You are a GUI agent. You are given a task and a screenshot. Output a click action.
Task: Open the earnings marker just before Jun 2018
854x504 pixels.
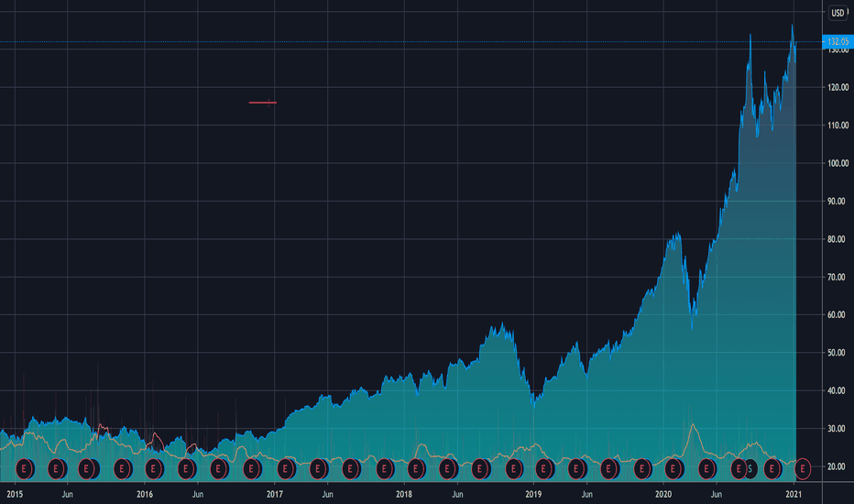point(448,468)
